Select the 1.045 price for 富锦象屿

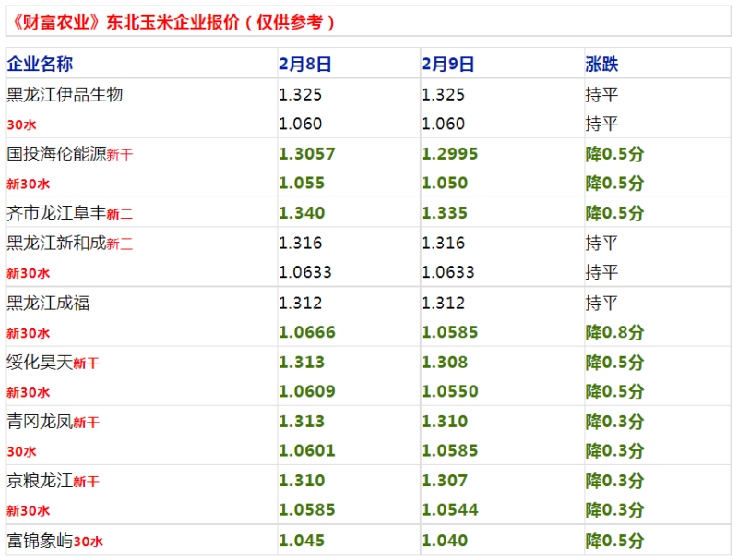tap(302, 540)
